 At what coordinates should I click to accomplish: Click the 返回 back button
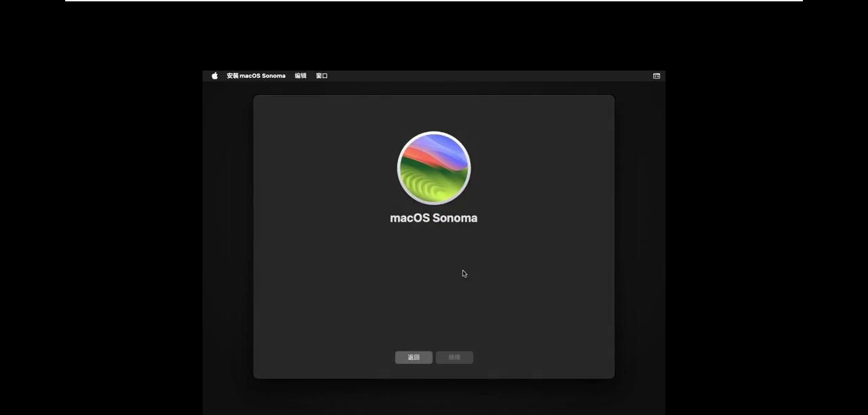point(414,357)
